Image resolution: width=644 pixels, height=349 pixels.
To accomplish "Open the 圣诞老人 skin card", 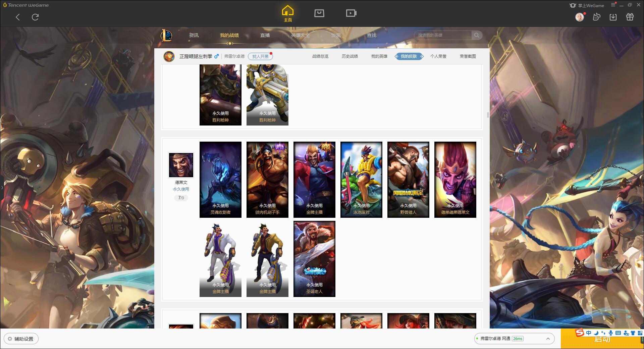I will [x=314, y=259].
